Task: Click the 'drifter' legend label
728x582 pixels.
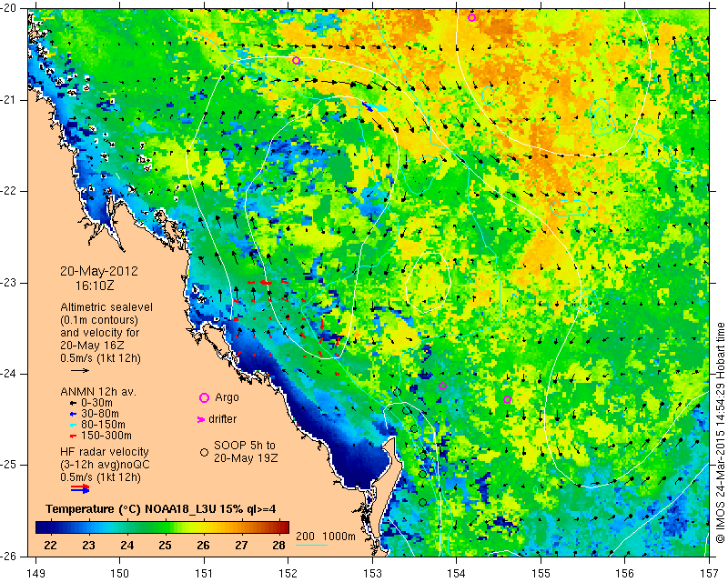Action: pos(222,419)
